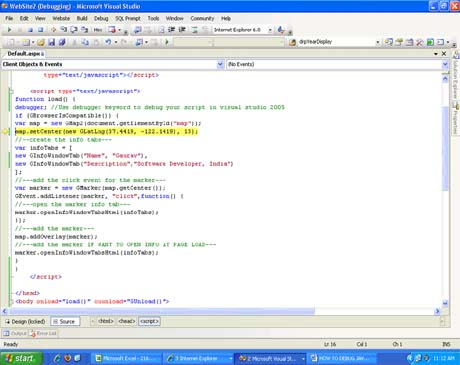Open the Solution Explorer side tab
This screenshot has height=365, width=460.
(x=455, y=76)
